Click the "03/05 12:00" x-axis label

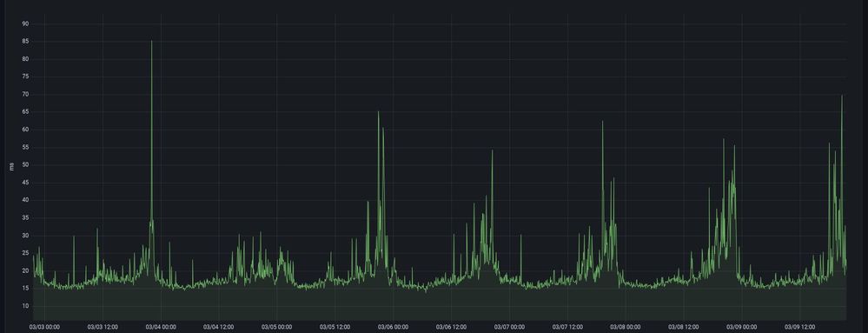[x=335, y=328]
